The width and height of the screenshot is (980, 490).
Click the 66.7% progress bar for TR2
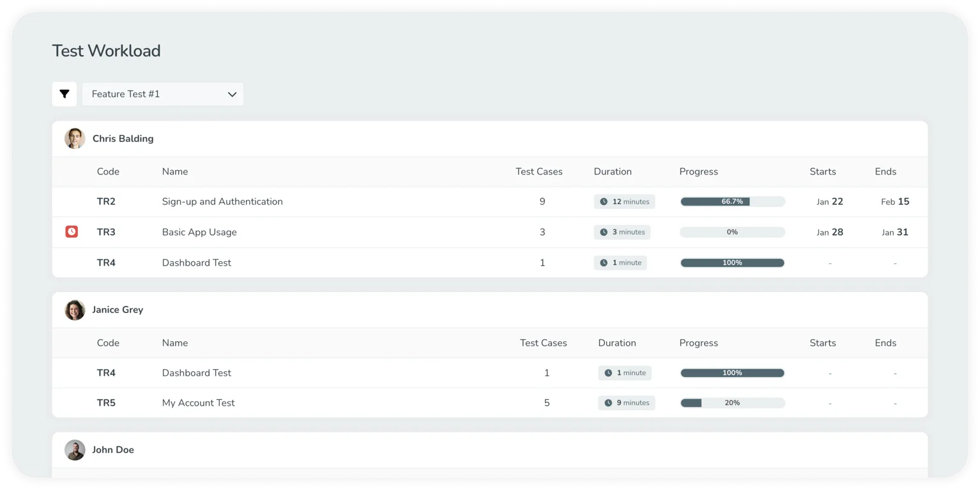[x=732, y=201]
